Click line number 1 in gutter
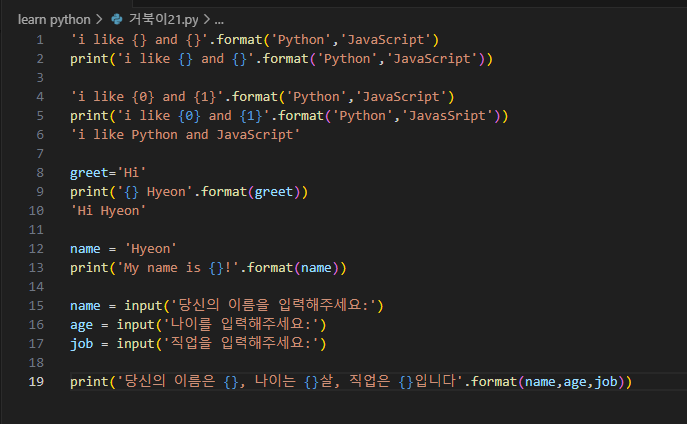Image resolution: width=687 pixels, height=424 pixels. 40,40
